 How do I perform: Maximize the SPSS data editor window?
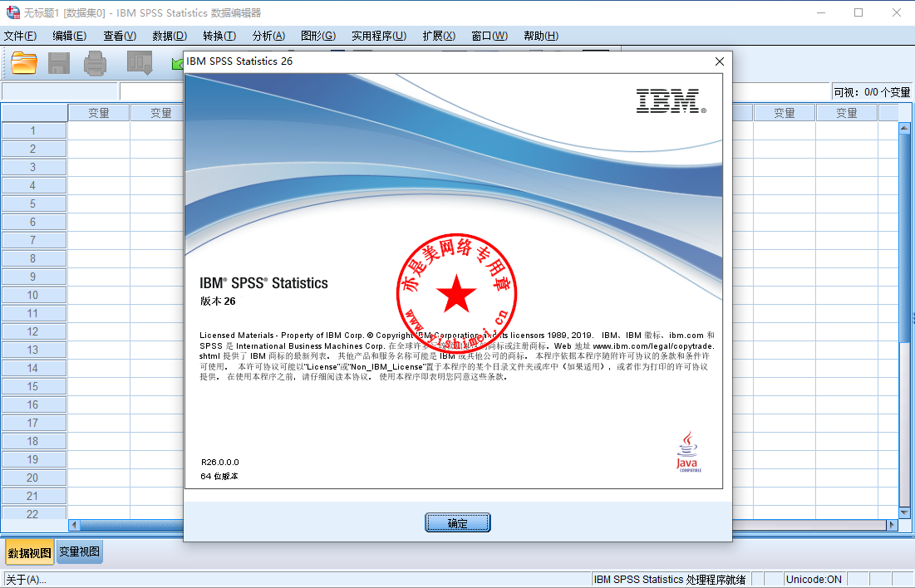point(858,12)
